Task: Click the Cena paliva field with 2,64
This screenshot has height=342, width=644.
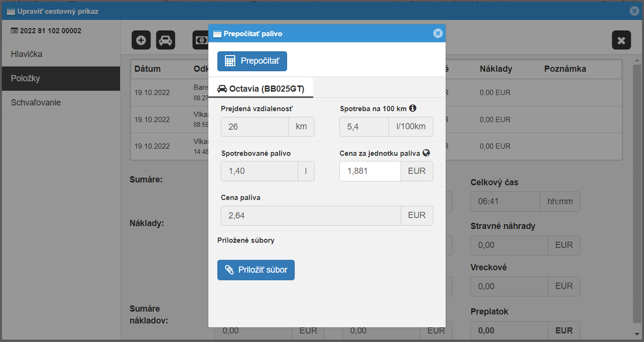Action: pyautogui.click(x=311, y=215)
